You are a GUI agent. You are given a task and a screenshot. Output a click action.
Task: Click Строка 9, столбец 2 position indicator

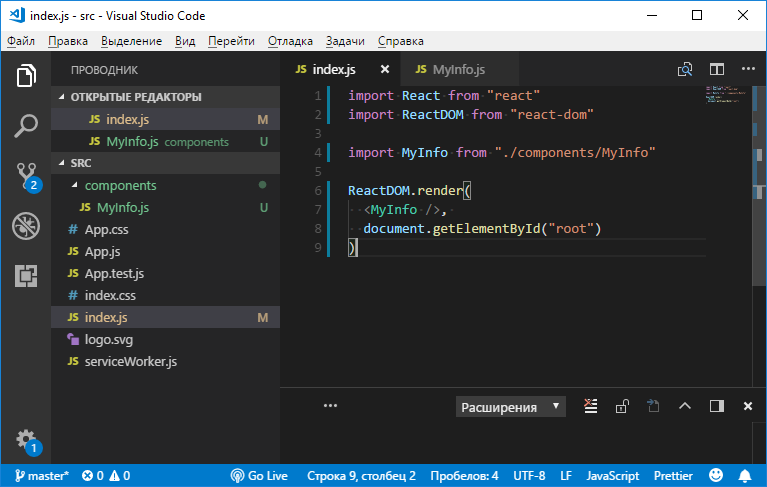(361, 475)
